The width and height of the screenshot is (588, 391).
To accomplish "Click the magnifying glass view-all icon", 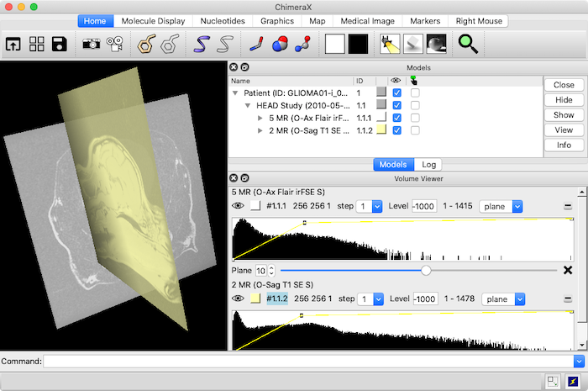I will 468,44.
